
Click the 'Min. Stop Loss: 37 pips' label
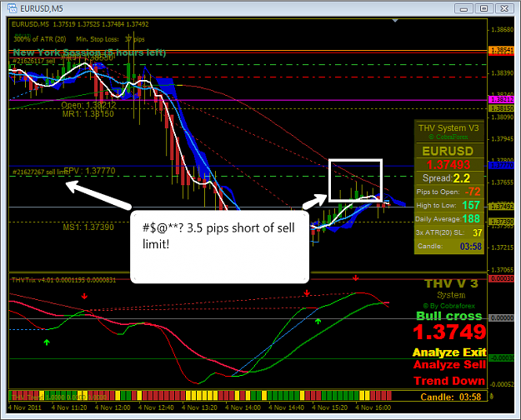[110, 39]
